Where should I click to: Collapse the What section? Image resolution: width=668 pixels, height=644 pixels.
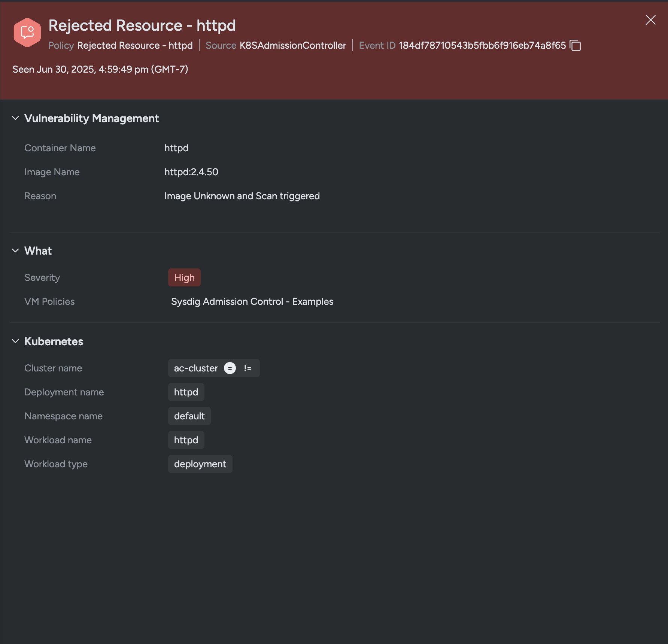tap(15, 250)
